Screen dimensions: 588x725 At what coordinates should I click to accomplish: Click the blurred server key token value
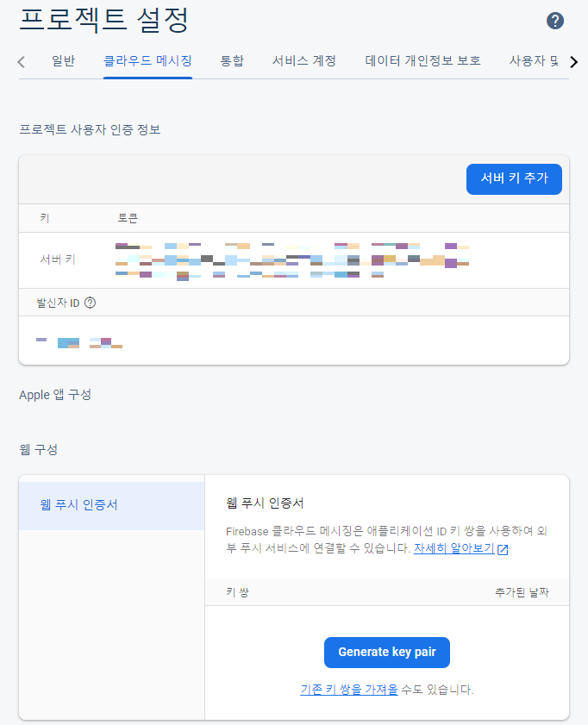point(292,261)
